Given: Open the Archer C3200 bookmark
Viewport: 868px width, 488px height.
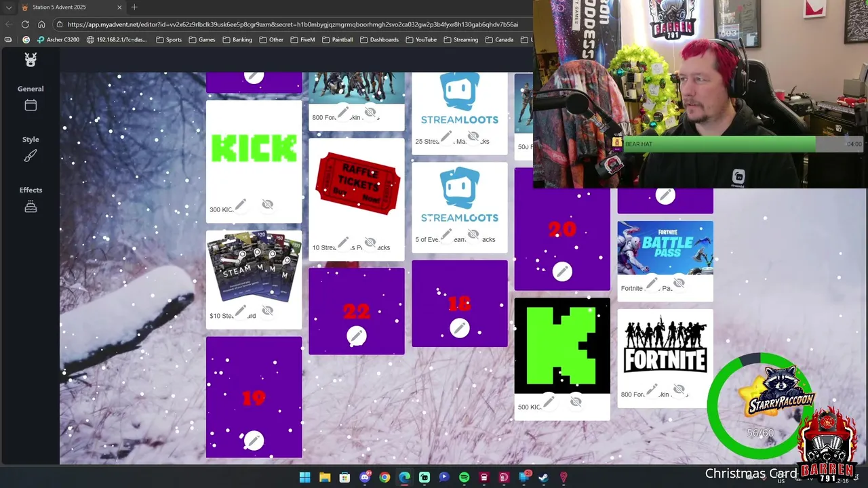Looking at the screenshot, I should 58,40.
